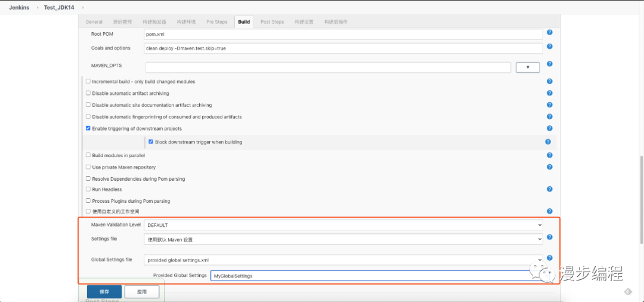This screenshot has width=644, height=302.
Task: Switch to 构建设置 tab
Action: point(304,21)
